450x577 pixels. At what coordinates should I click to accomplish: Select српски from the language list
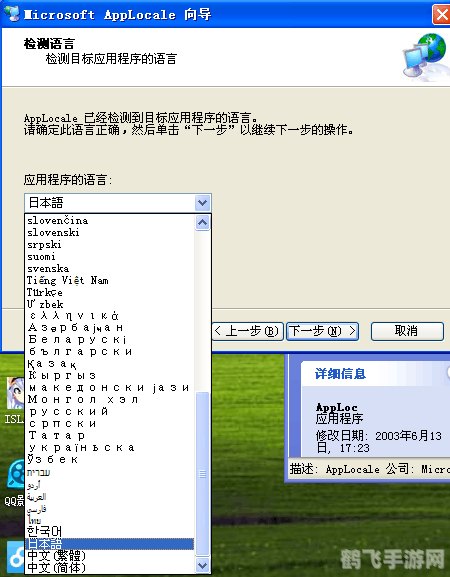(x=110, y=424)
